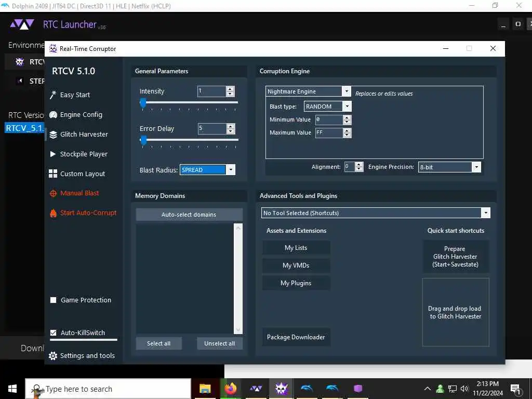Image resolution: width=532 pixels, height=399 pixels.
Task: Open My Plugins button
Action: coord(296,283)
